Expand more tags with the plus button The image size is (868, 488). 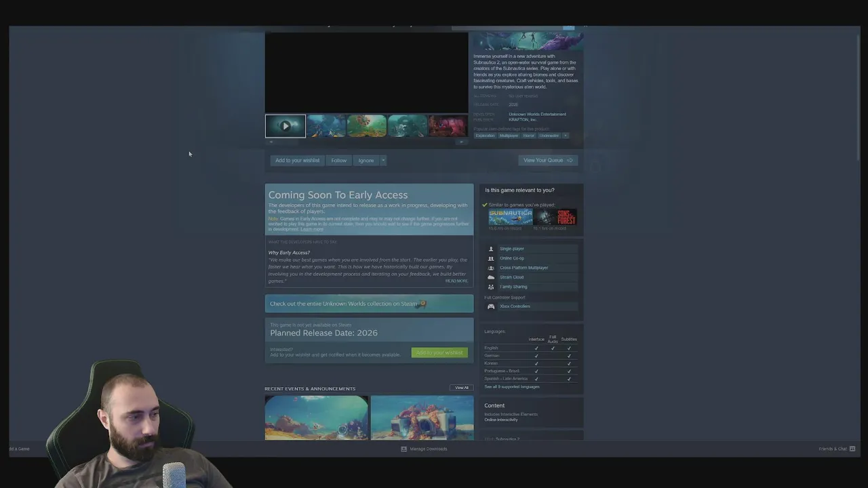point(566,136)
